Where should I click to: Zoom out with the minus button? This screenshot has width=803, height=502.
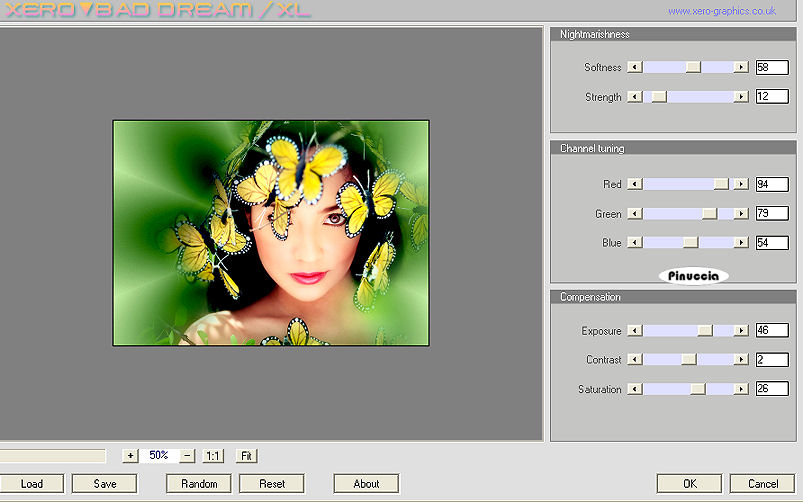click(187, 455)
